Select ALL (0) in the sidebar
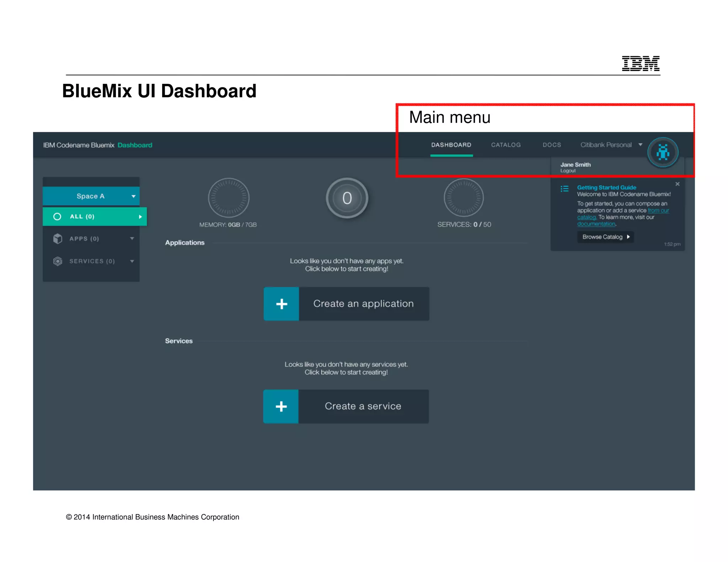Screen dimensions: 728x562 95,217
